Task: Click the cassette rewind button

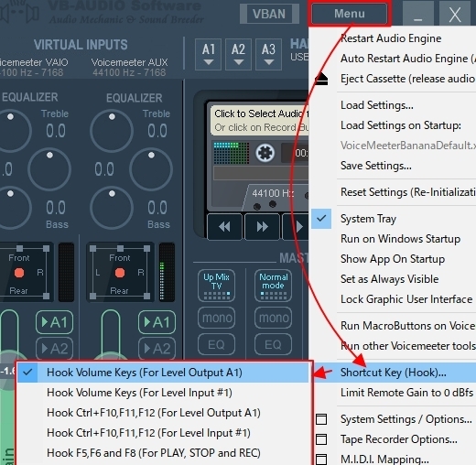Action: pos(225,227)
